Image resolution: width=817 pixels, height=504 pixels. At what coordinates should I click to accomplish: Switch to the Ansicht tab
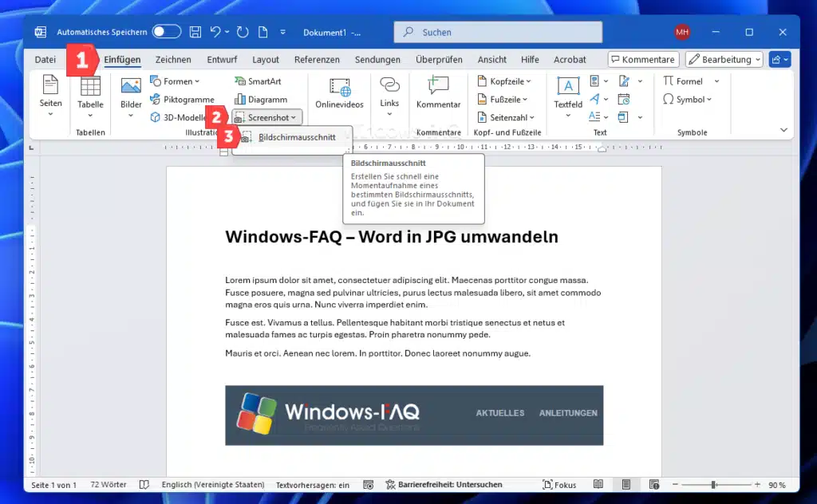tap(491, 59)
